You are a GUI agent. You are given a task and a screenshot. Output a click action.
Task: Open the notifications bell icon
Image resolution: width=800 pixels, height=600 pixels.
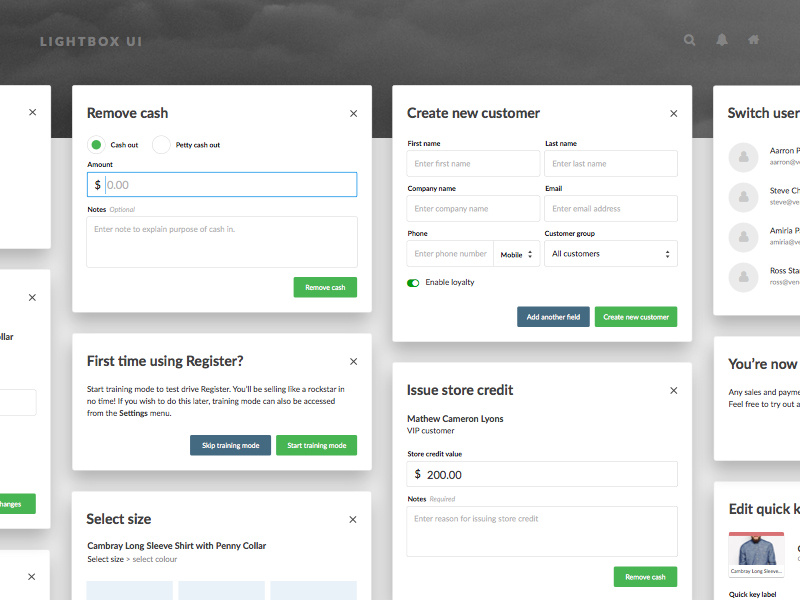(721, 40)
